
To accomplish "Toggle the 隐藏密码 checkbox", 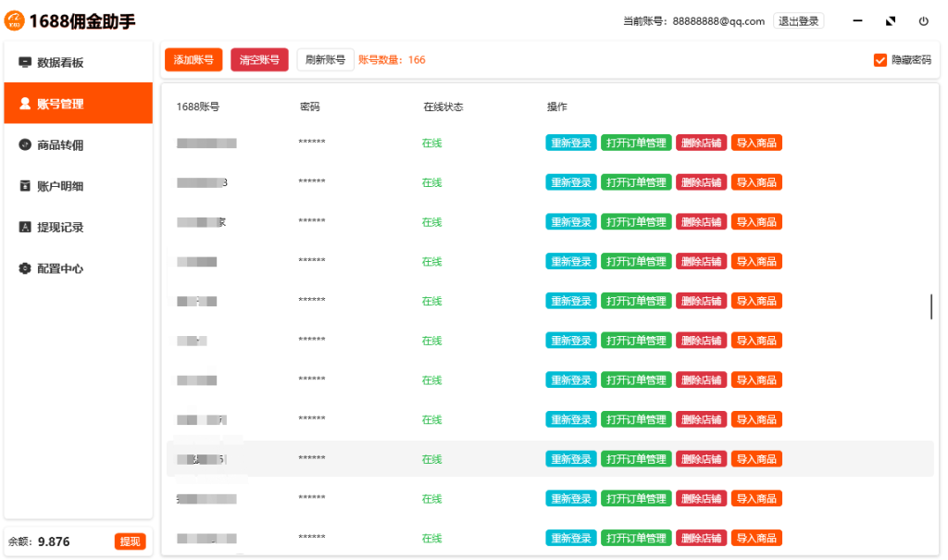I will [x=879, y=60].
